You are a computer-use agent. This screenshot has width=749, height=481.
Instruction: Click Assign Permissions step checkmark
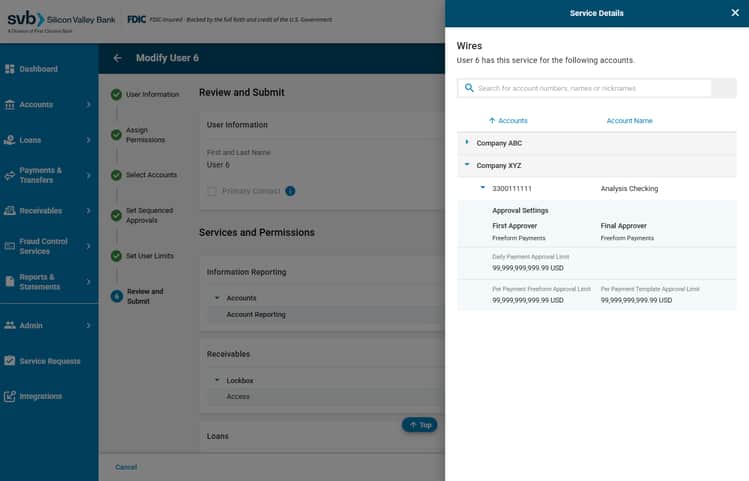point(116,135)
